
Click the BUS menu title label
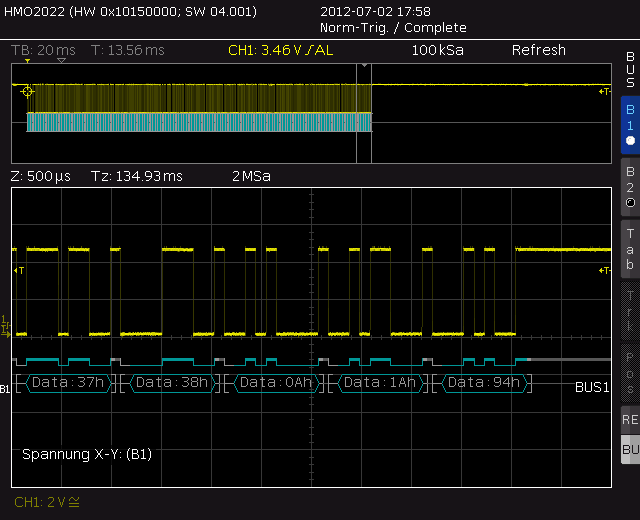click(x=630, y=69)
